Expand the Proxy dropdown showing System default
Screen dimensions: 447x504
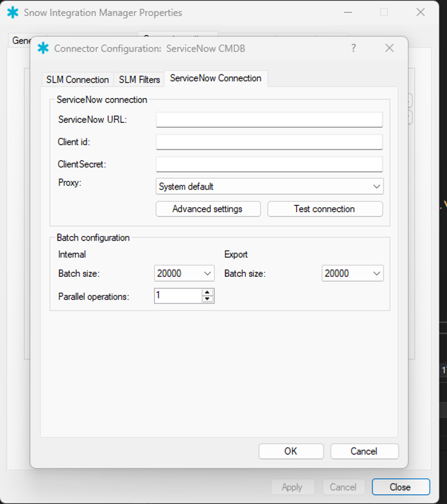[x=269, y=186]
